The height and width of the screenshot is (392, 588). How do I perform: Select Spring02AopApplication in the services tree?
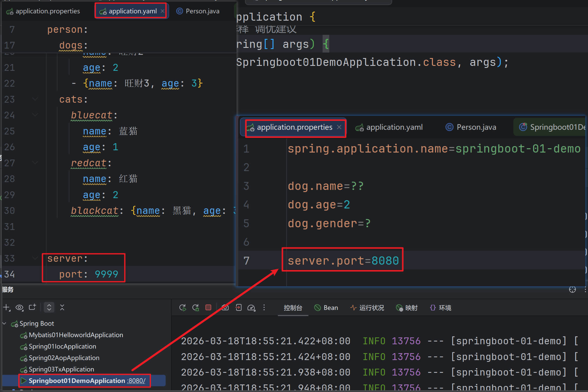64,358
